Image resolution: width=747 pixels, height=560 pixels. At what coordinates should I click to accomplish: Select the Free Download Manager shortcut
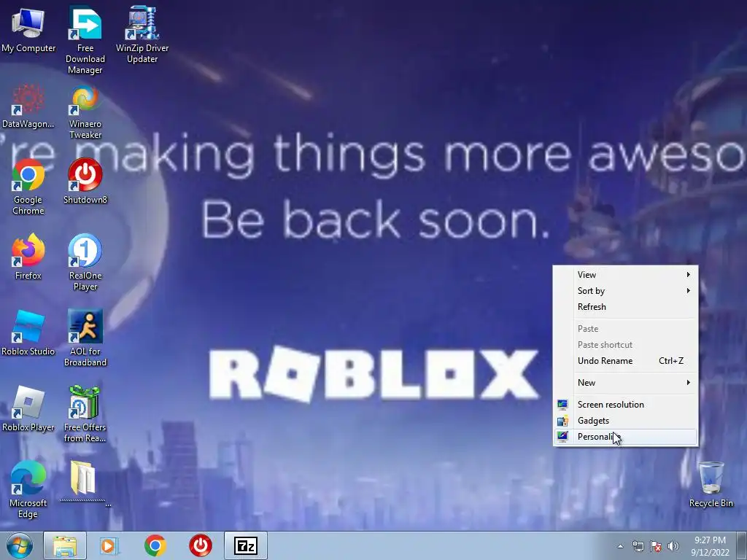point(85,40)
